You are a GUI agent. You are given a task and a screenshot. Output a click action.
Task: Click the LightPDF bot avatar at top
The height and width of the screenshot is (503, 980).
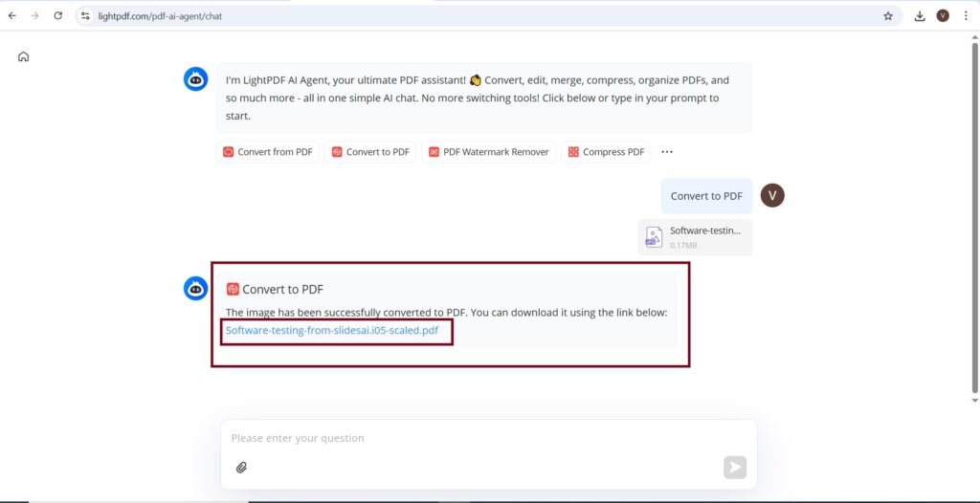click(196, 80)
